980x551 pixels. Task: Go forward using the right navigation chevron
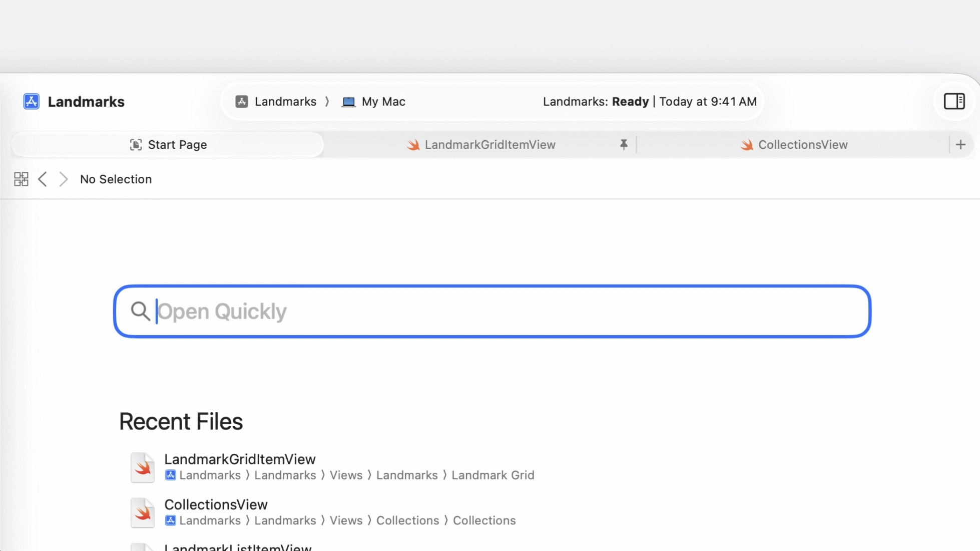(63, 179)
